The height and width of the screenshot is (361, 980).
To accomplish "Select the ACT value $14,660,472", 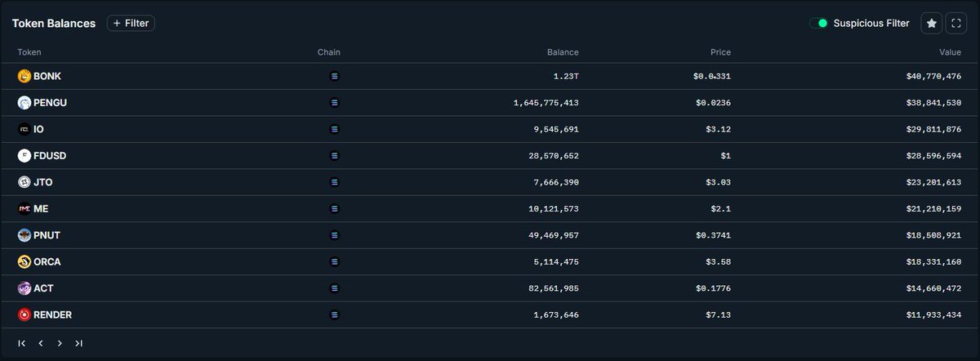I will point(933,288).
